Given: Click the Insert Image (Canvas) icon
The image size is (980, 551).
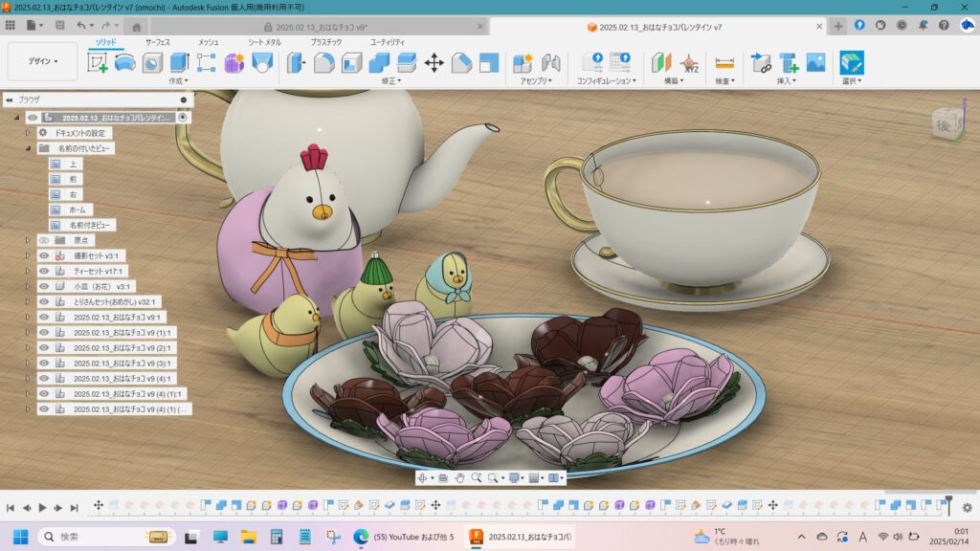Looking at the screenshot, I should 815,63.
